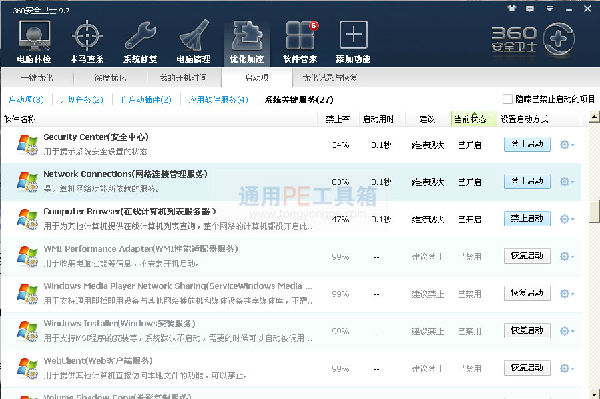The width and height of the screenshot is (600, 399).
Task: Click the Windows Media Player Network Sharing icon
Action: [x=27, y=294]
